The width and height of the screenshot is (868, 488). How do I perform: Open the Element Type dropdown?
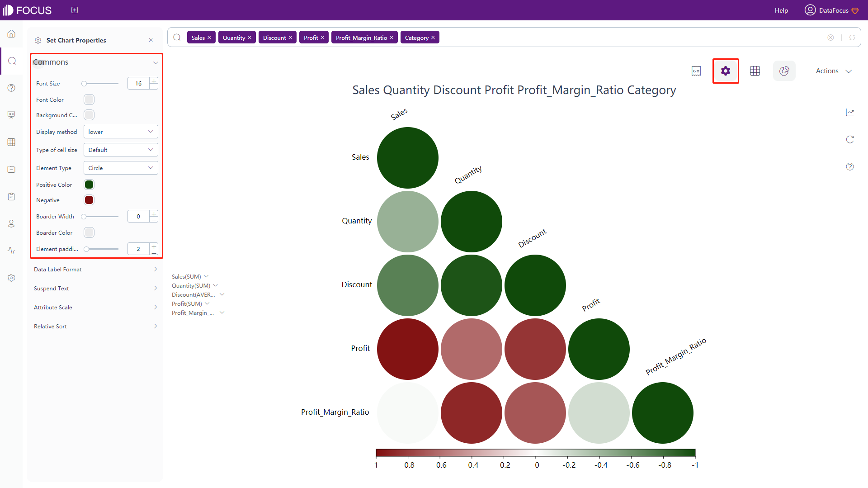pos(121,168)
